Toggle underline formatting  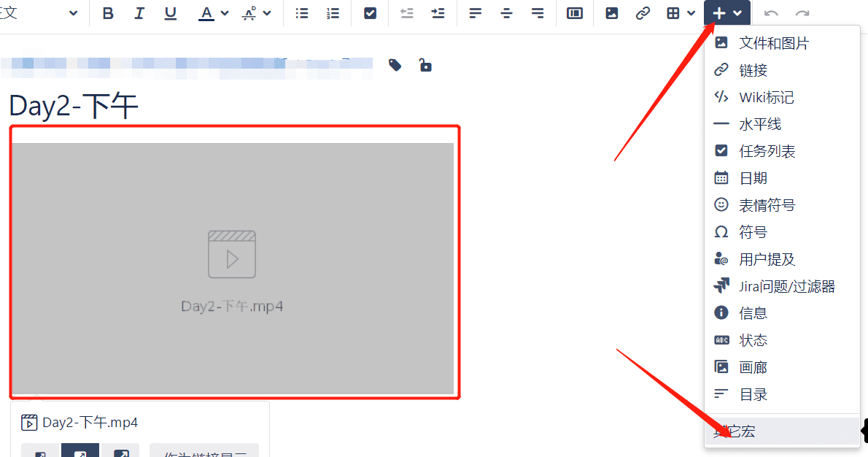171,13
